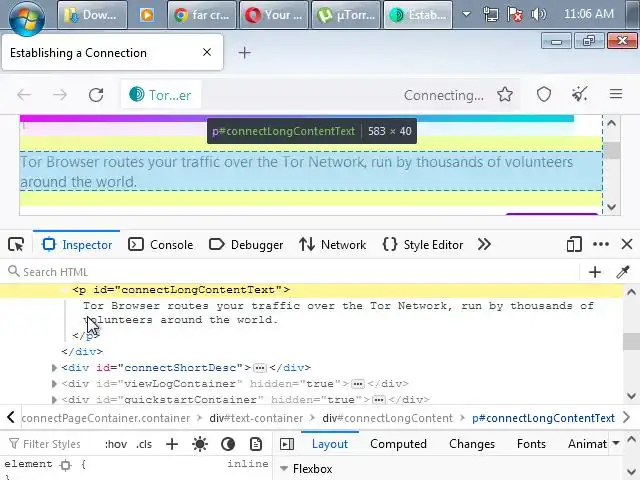Switch to the Changes side tab

click(472, 444)
